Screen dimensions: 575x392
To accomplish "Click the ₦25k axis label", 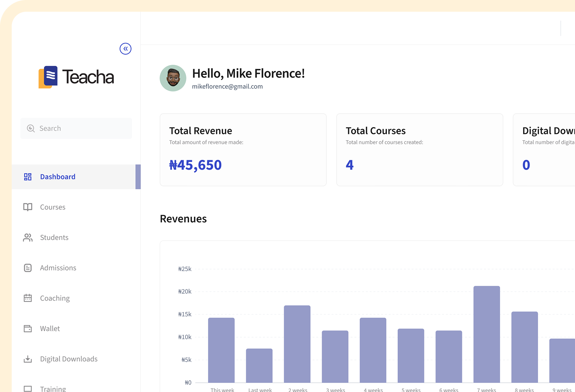I will pyautogui.click(x=185, y=269).
